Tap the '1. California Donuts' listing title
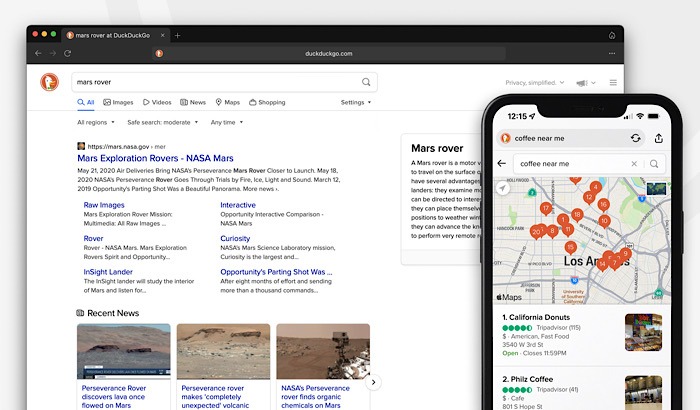 [x=536, y=317]
